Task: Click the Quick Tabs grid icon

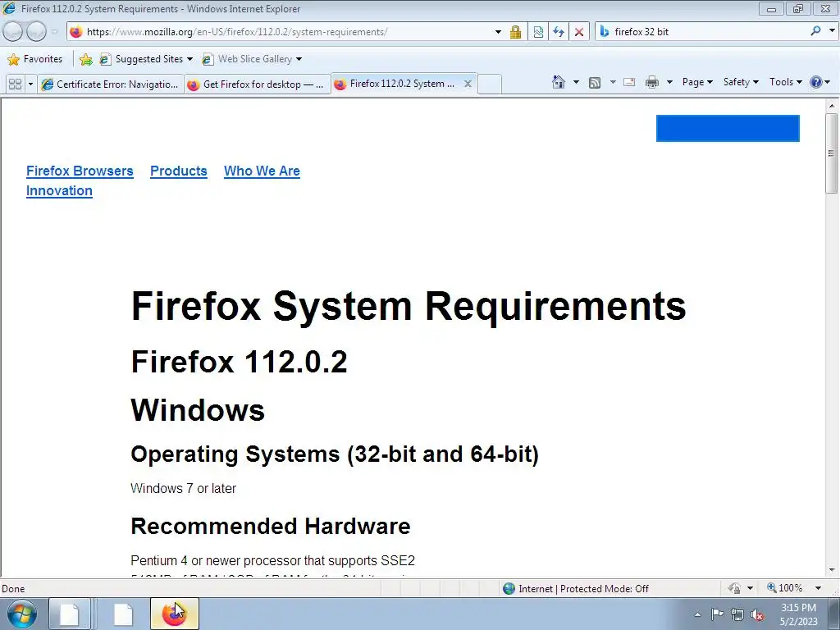Action: point(15,84)
